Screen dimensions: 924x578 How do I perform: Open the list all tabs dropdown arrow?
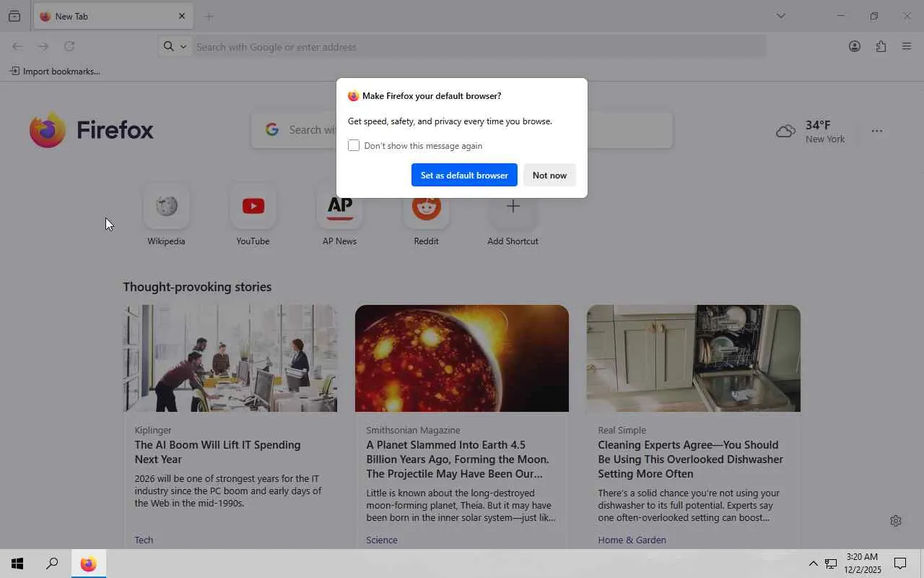(x=780, y=16)
